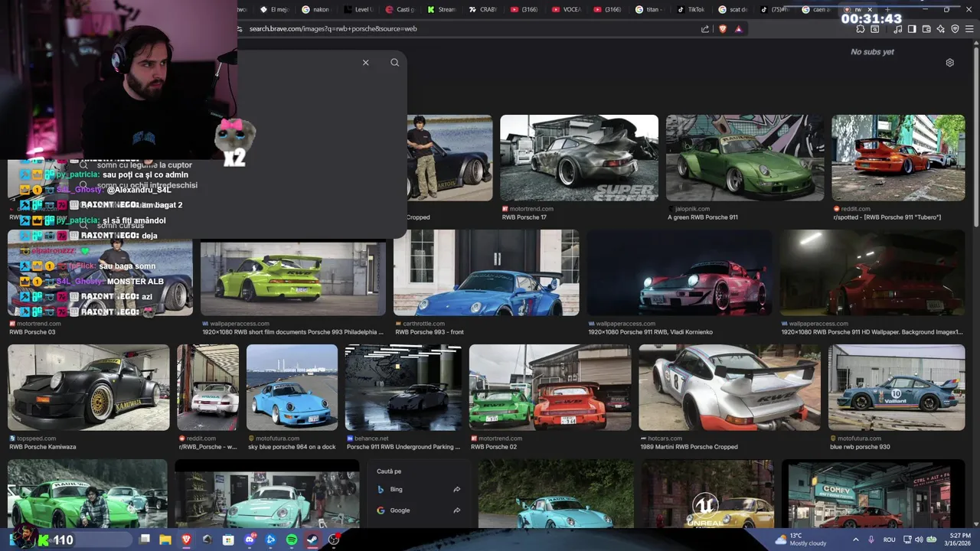Open Leo AI sparkle toolbar icon
980x551 pixels.
coord(940,29)
